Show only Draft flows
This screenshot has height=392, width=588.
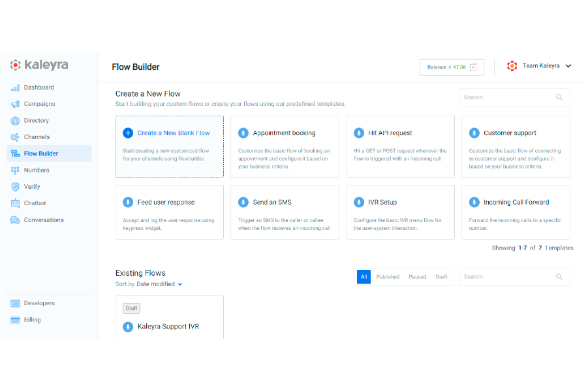point(441,276)
